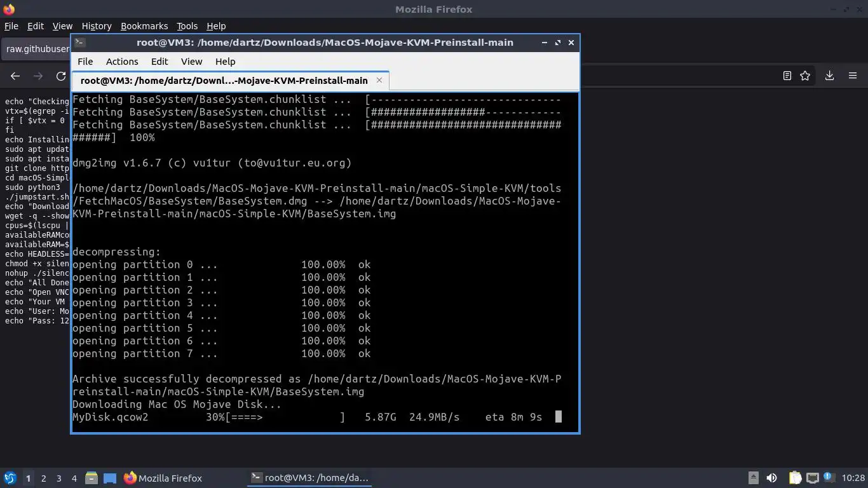868x488 pixels.
Task: Switch to workspace 4
Action: click(x=74, y=478)
